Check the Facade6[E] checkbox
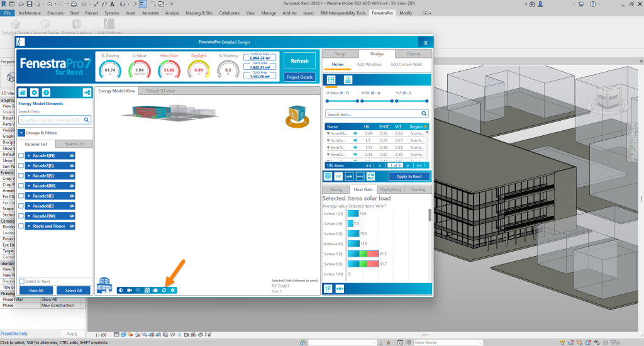The width and height of the screenshot is (644, 346). (x=21, y=206)
